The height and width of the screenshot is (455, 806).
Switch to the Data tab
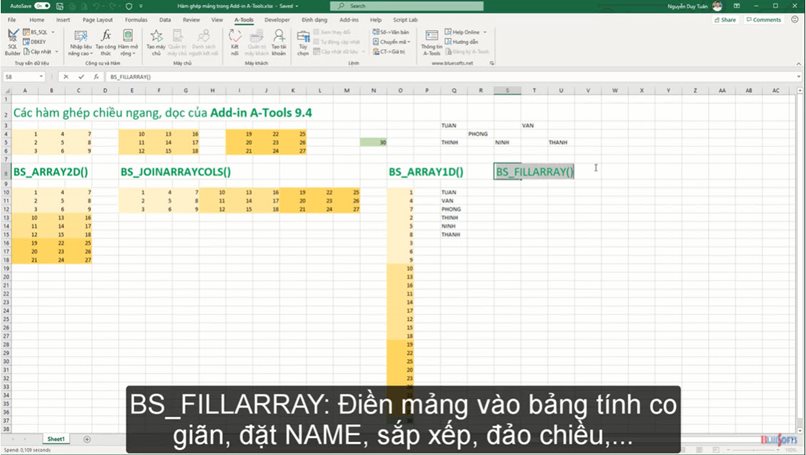[x=165, y=20]
